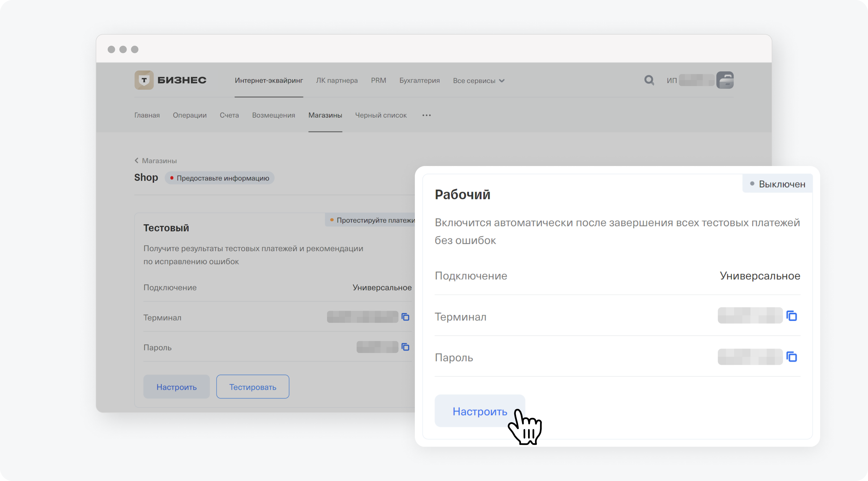
Task: Copy the Рабочий terminal ID
Action: tap(791, 316)
